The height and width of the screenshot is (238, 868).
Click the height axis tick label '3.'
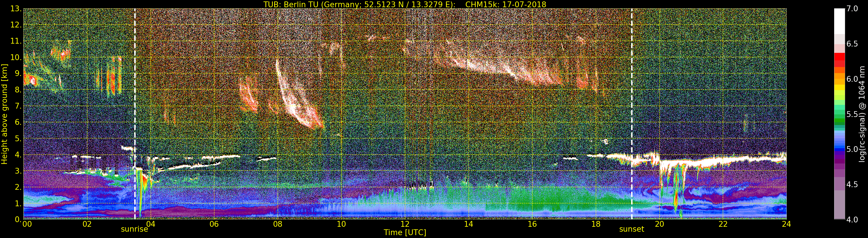click(x=18, y=171)
